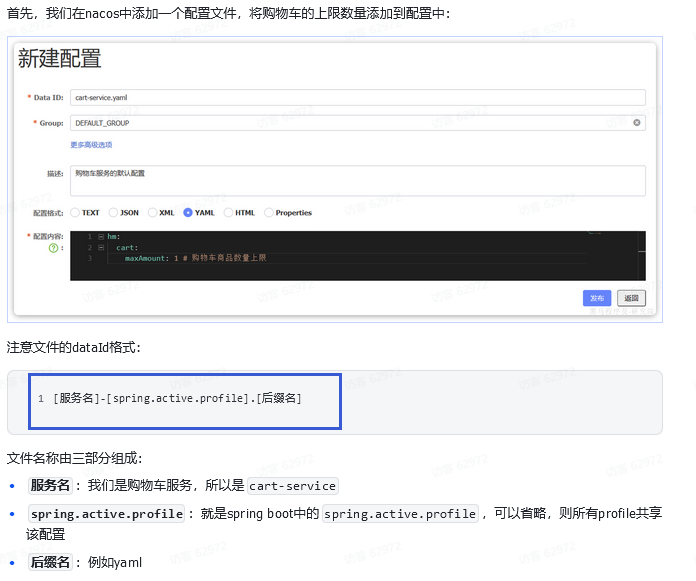Select the XML format radio button
The width and height of the screenshot is (696, 581).
click(152, 213)
